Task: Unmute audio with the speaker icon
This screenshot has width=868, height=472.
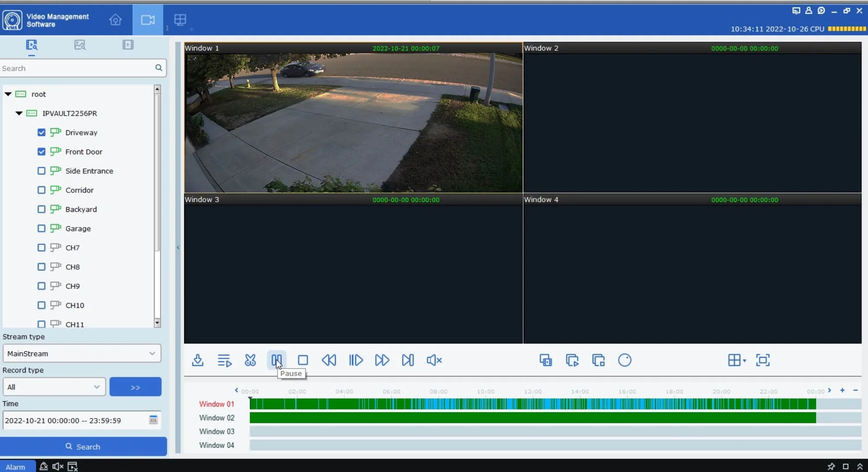Action: [x=434, y=360]
